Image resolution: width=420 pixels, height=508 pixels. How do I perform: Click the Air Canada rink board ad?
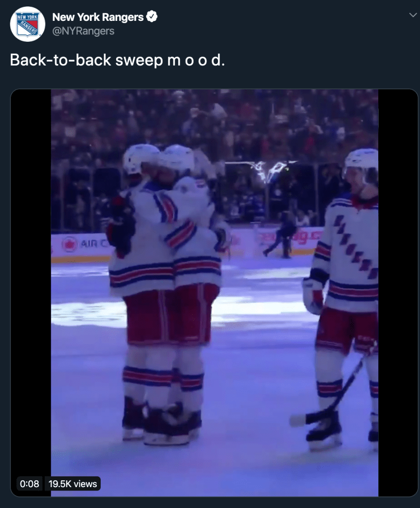tap(82, 244)
